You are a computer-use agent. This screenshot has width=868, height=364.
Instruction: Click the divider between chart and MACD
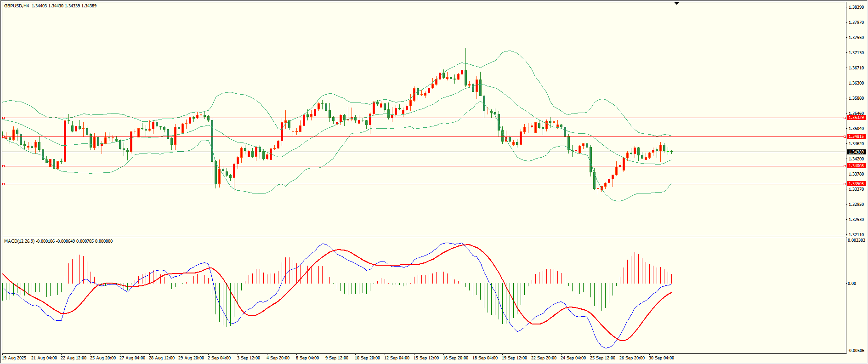pos(423,237)
